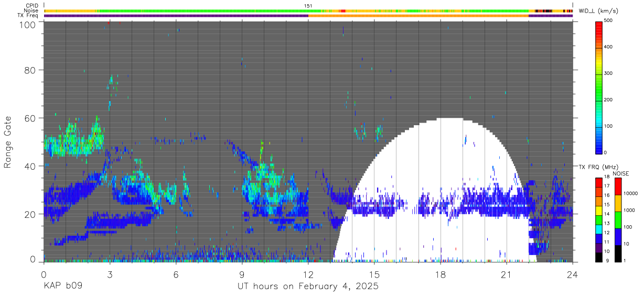Click the CPID label at top left

[x=32, y=6]
